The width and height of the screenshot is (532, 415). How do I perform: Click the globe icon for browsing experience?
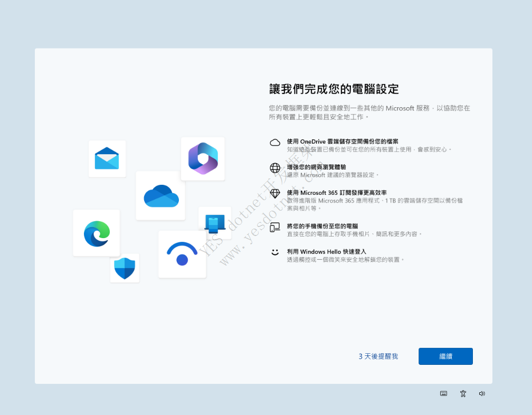tap(274, 168)
